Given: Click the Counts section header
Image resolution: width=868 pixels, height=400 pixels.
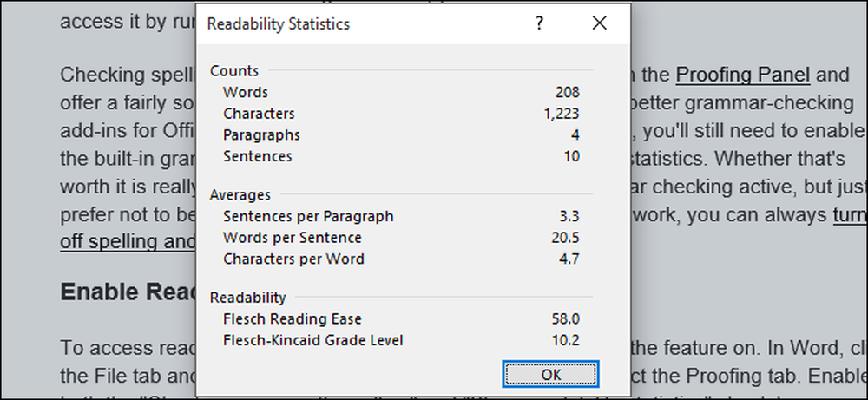Looking at the screenshot, I should click(x=234, y=71).
